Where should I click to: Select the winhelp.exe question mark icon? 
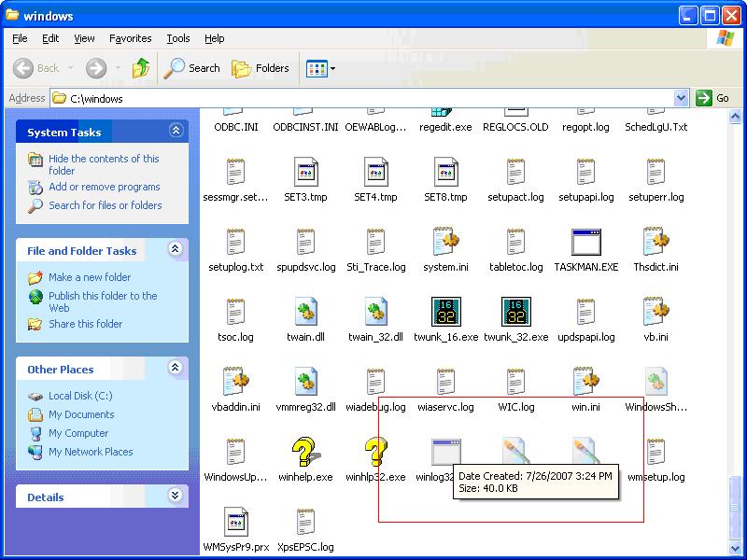306,452
